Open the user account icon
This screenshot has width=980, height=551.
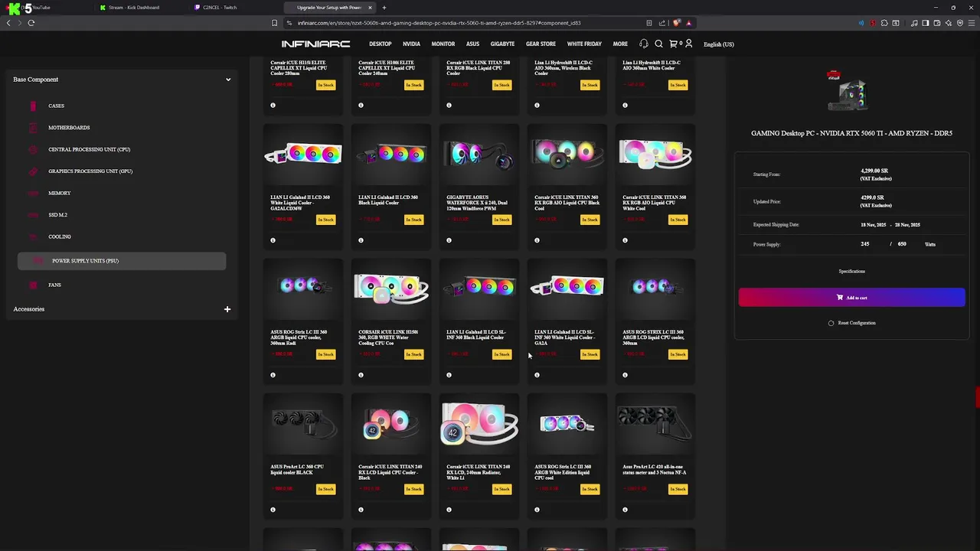click(x=688, y=44)
